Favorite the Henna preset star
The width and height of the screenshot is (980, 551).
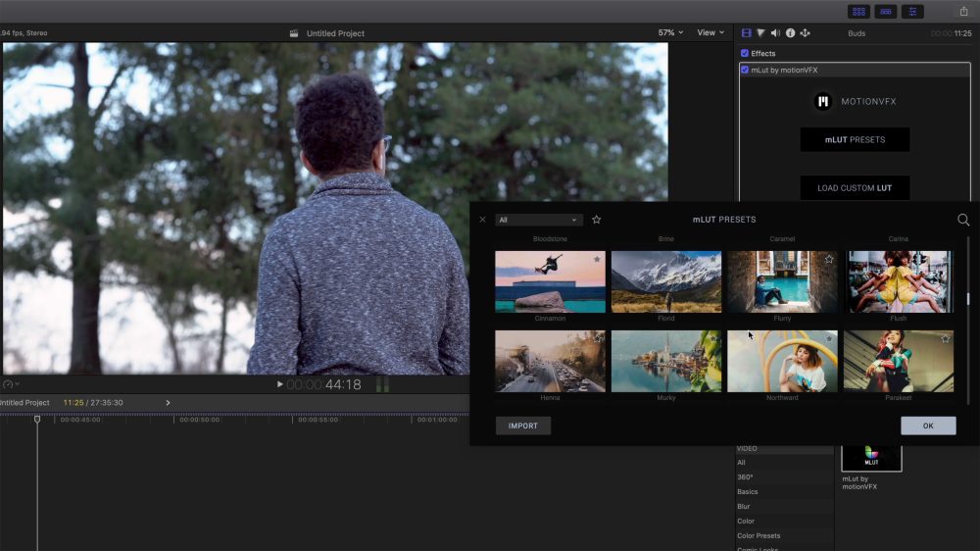pos(598,338)
